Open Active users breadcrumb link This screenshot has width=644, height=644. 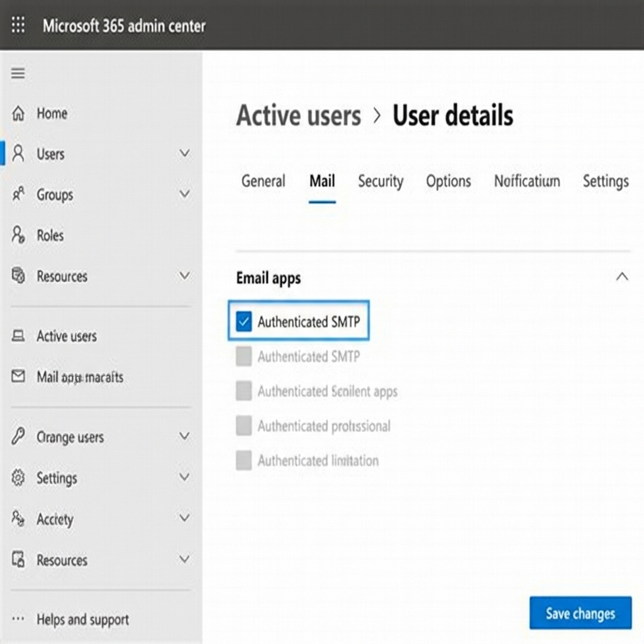pyautogui.click(x=298, y=116)
